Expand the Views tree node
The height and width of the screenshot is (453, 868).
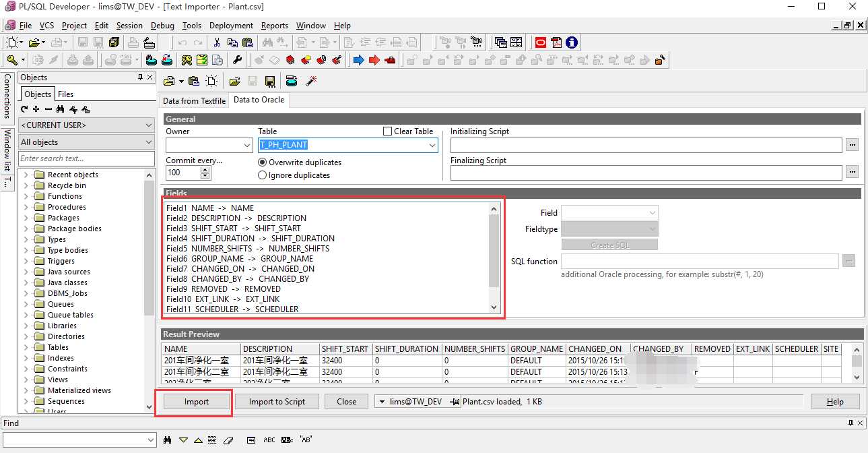[26, 380]
